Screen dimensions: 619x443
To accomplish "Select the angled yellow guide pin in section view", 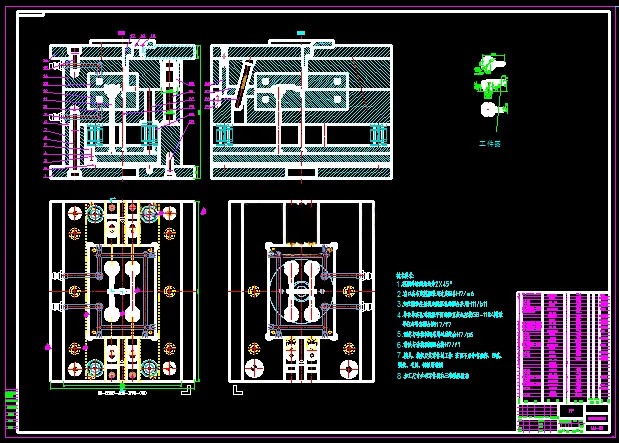I will [x=244, y=84].
